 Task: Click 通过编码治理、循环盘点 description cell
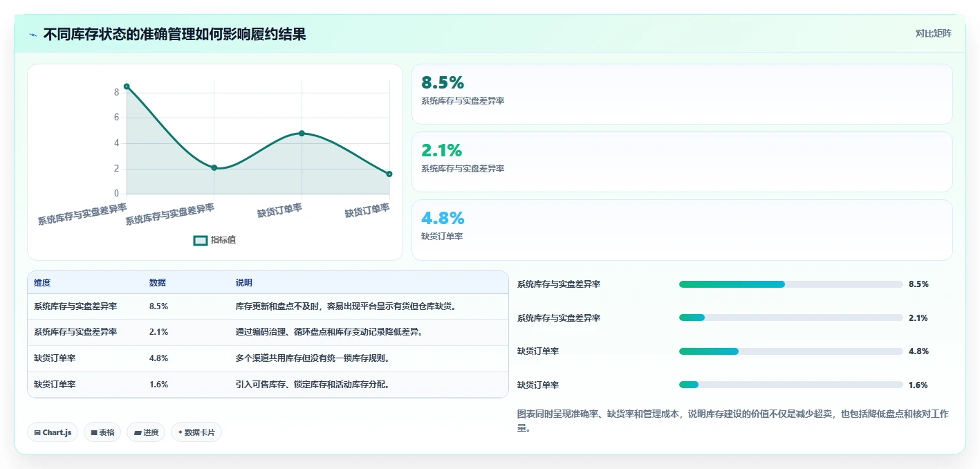pyautogui.click(x=329, y=332)
